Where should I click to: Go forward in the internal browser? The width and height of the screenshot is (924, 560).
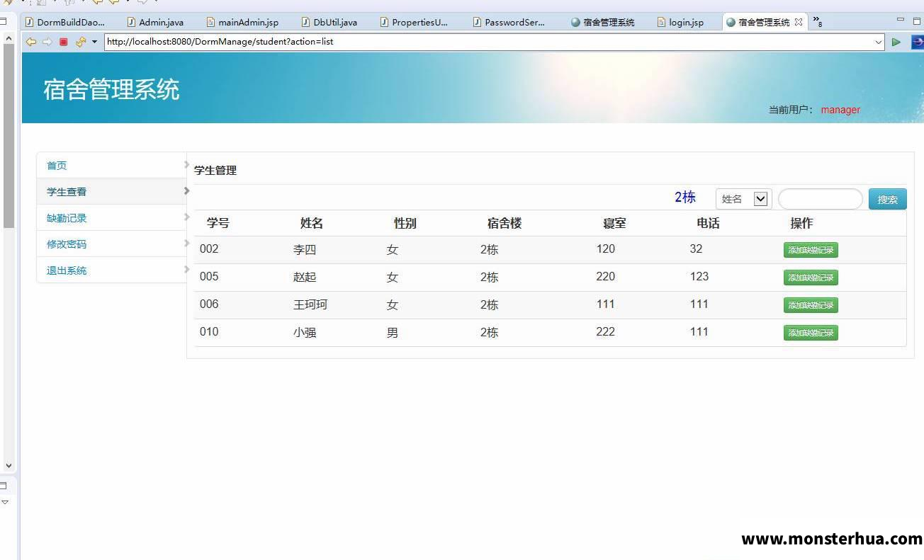click(x=47, y=42)
